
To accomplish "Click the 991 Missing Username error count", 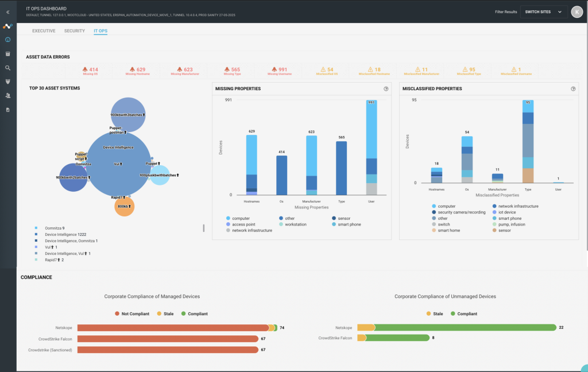I will (280, 71).
